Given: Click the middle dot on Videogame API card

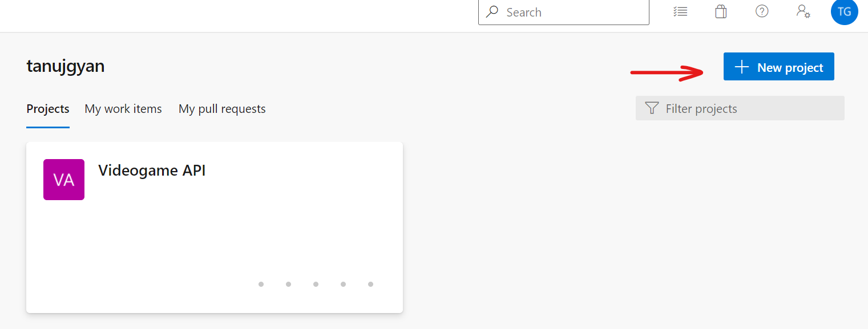Looking at the screenshot, I should [x=316, y=284].
